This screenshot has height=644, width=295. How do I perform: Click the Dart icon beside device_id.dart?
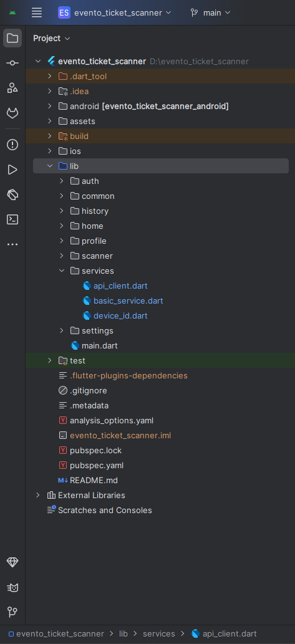tap(87, 316)
